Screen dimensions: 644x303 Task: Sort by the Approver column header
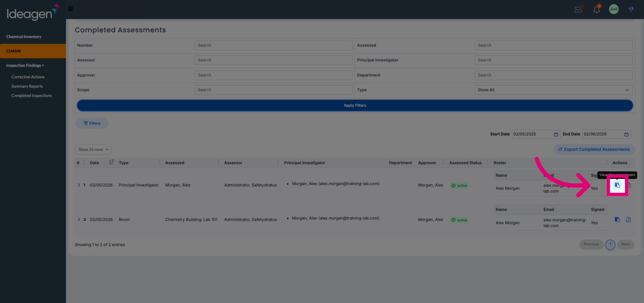tap(427, 163)
